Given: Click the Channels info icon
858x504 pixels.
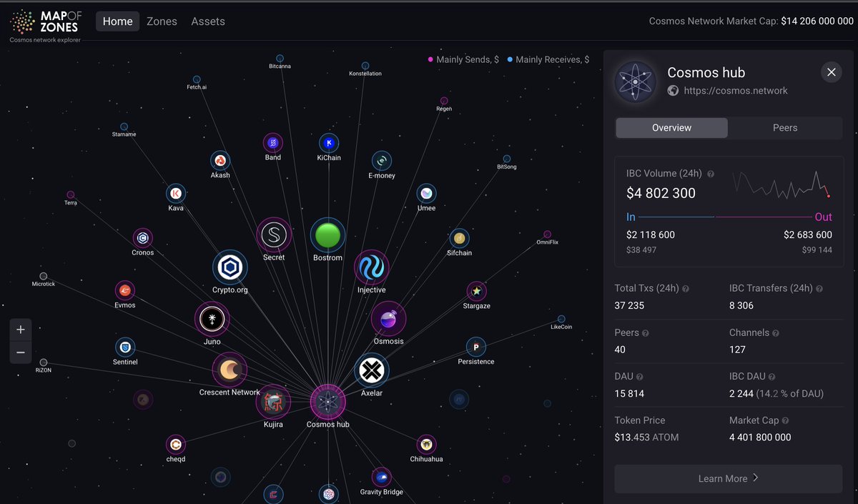Looking at the screenshot, I should 776,333.
